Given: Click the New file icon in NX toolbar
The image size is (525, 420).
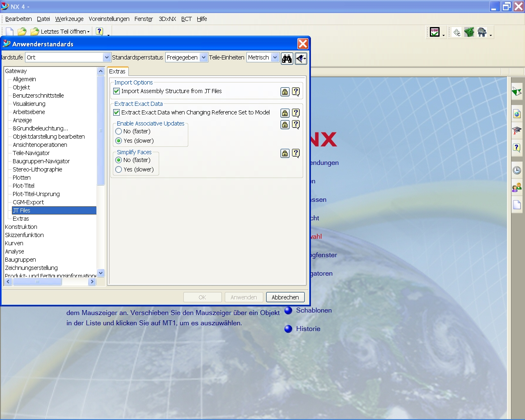Looking at the screenshot, I should (x=9, y=32).
